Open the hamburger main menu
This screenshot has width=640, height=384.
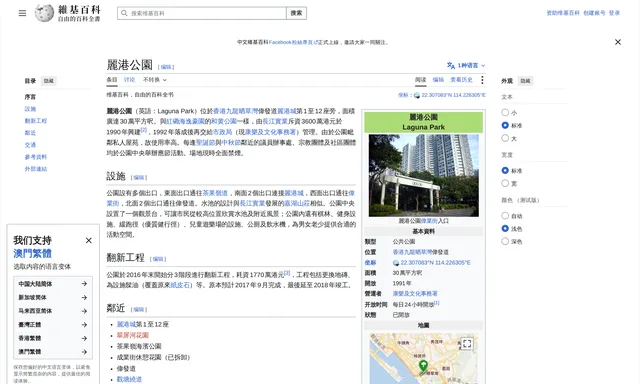pos(22,13)
